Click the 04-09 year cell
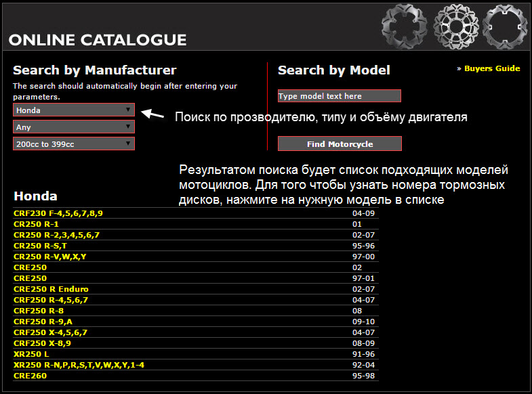Viewport: 532px width, 394px height. (x=363, y=213)
